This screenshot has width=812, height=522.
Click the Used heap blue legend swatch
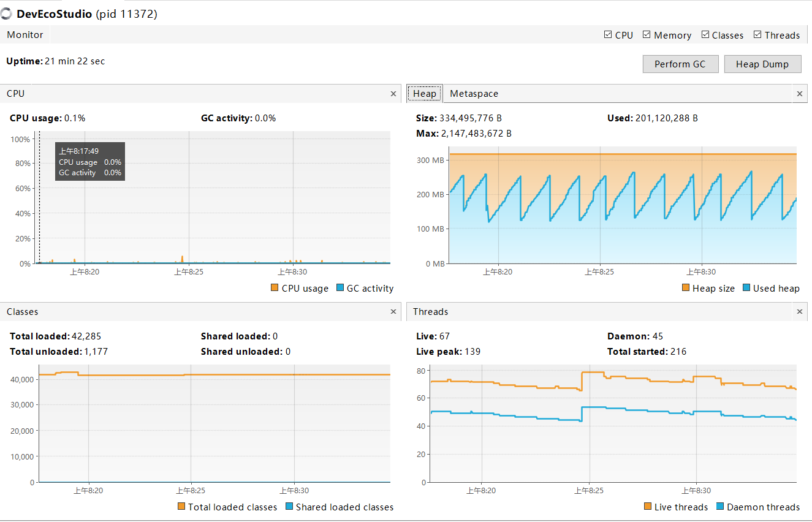pos(746,288)
